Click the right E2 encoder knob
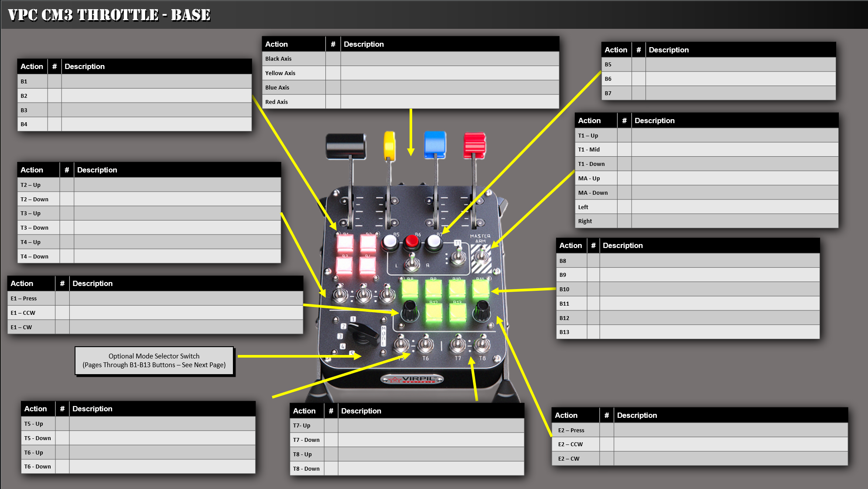This screenshot has height=489, width=868. click(482, 310)
